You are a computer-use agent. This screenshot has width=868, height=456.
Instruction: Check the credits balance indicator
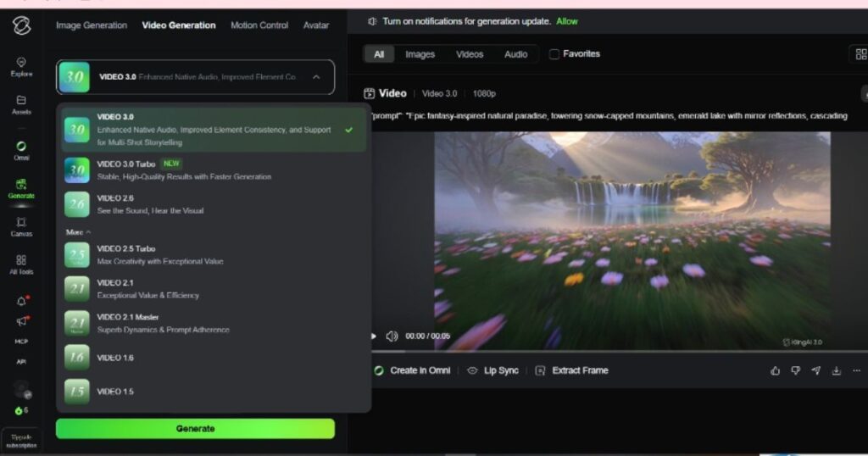(x=21, y=410)
